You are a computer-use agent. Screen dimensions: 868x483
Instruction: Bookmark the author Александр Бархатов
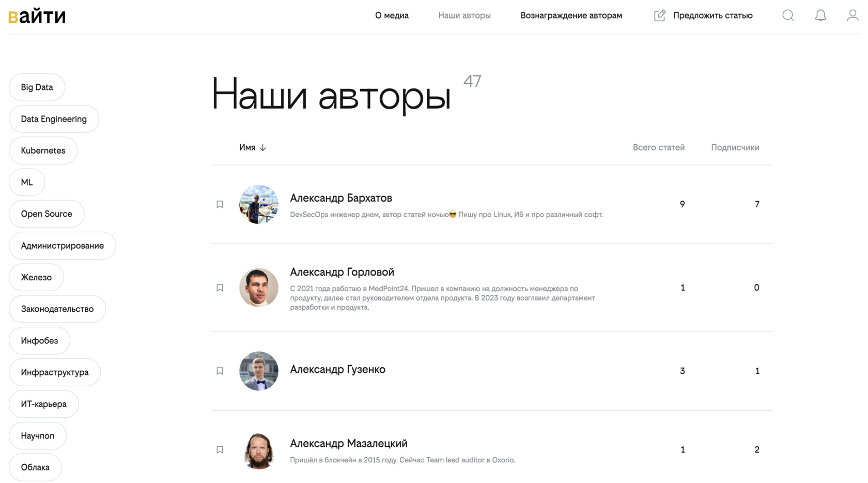220,204
